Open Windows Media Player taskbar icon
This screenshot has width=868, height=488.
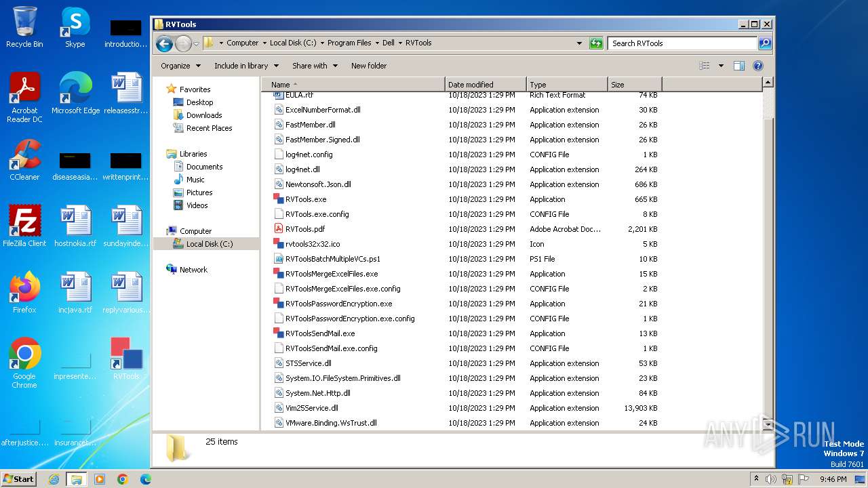(100, 479)
